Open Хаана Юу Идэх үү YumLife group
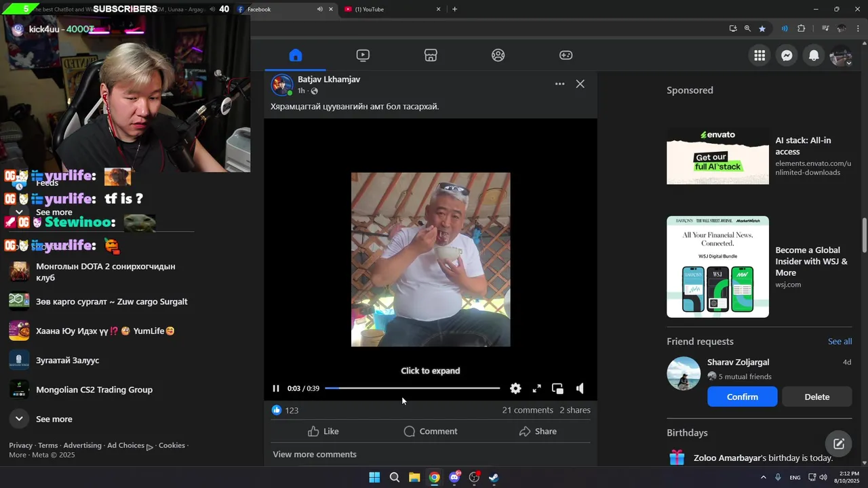 click(x=102, y=331)
